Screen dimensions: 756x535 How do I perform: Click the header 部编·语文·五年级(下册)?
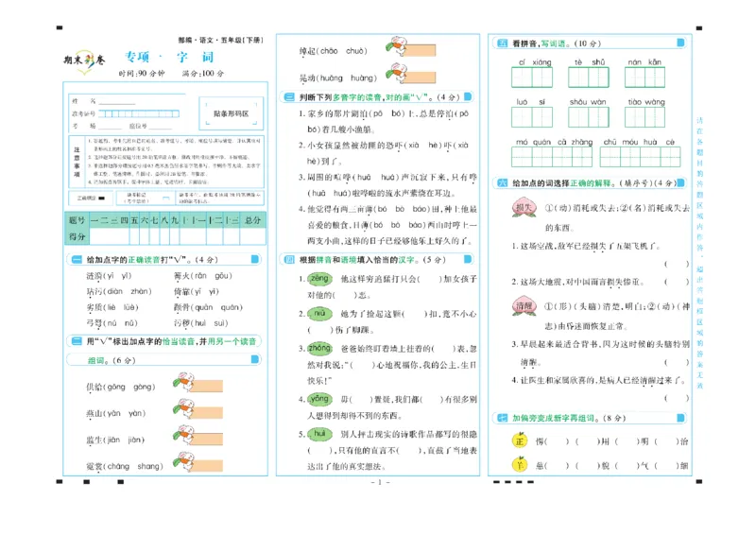(x=220, y=40)
